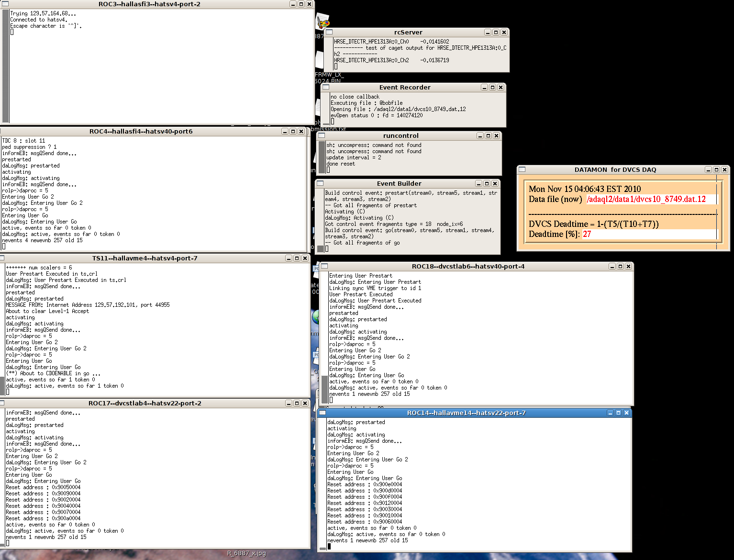Close the Event Builder window
The height and width of the screenshot is (560, 734).
[495, 183]
